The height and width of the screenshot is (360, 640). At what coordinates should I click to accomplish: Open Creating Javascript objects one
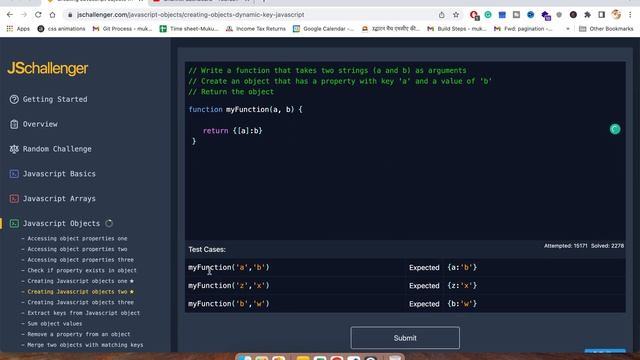(78, 281)
